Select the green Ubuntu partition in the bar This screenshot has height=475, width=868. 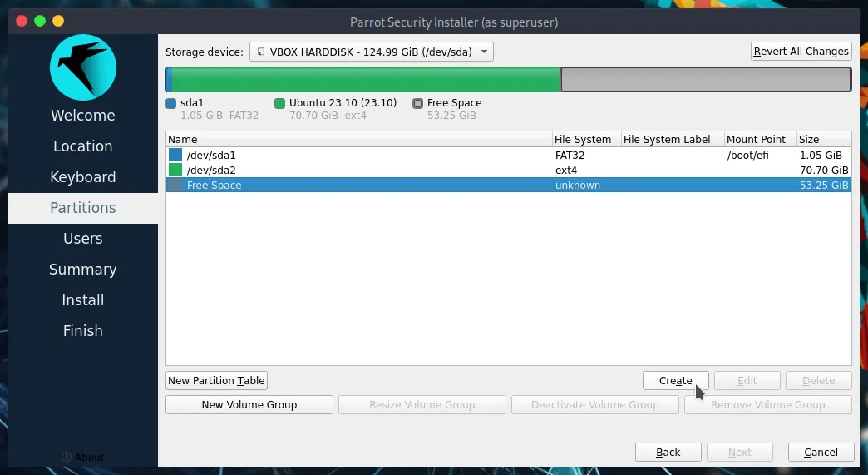366,79
